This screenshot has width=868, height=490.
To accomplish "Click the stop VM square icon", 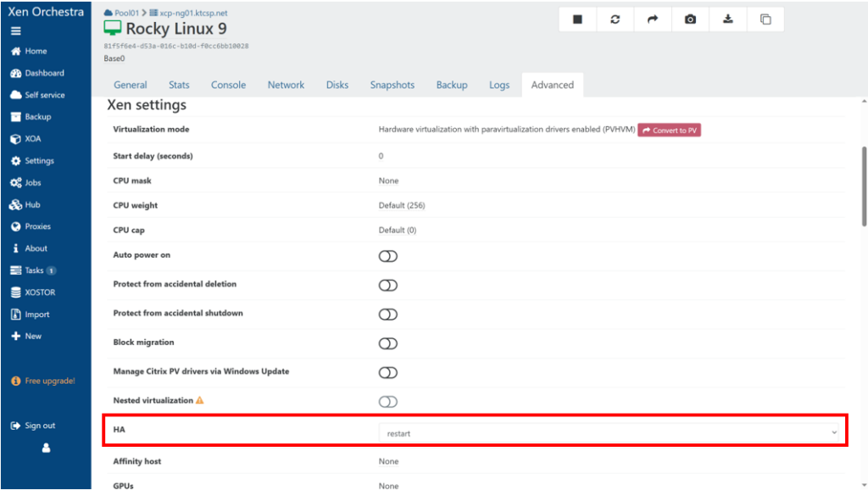I will pos(577,19).
